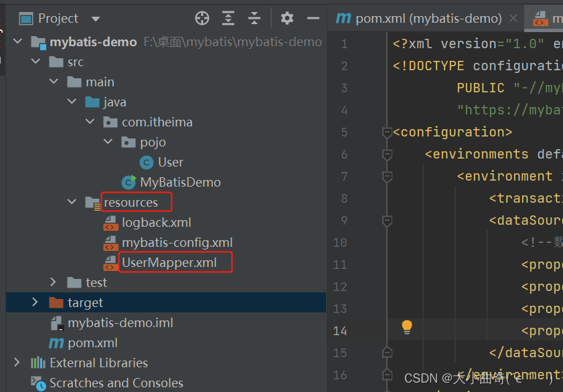Open Project panel options via gear icon
The width and height of the screenshot is (563, 392).
tap(287, 18)
